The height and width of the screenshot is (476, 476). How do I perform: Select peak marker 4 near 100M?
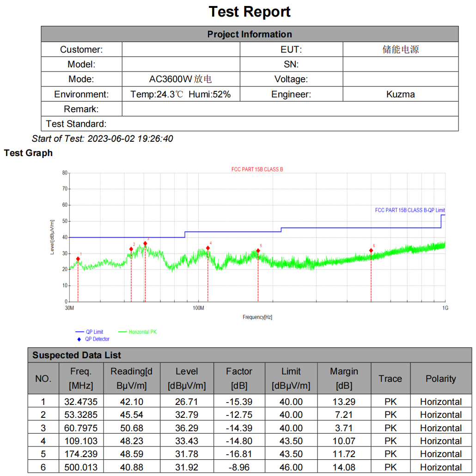point(208,248)
